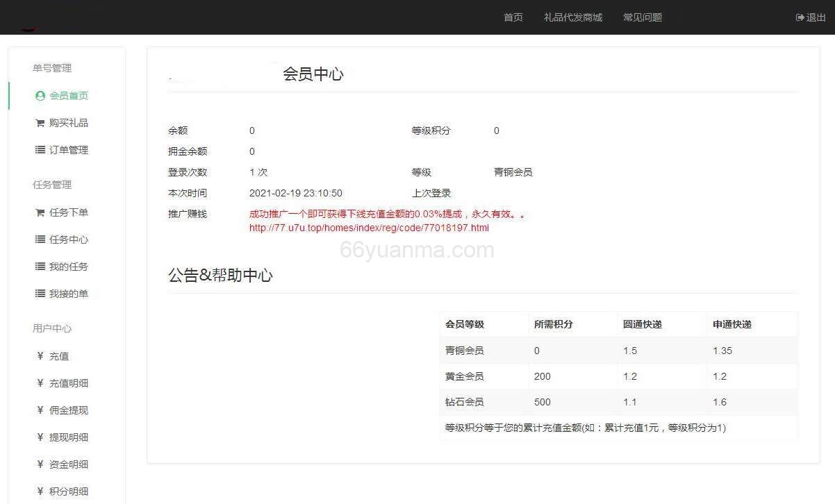835x504 pixels.
Task: Open the promotional referral link URL
Action: pos(368,228)
